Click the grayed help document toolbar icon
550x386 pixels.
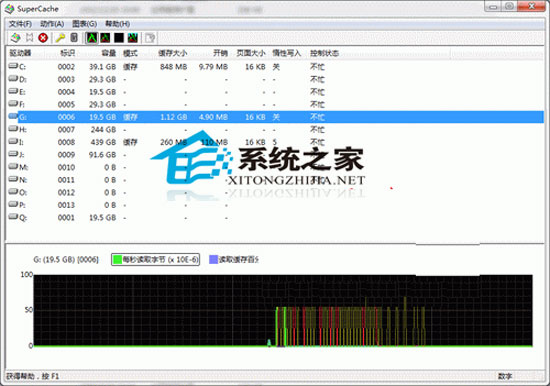tap(150, 38)
